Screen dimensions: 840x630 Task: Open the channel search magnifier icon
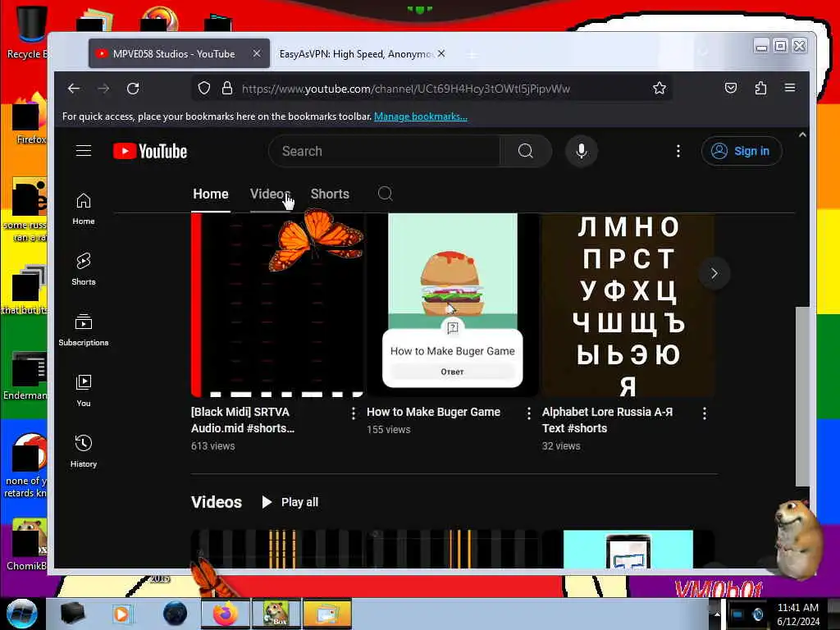386,194
